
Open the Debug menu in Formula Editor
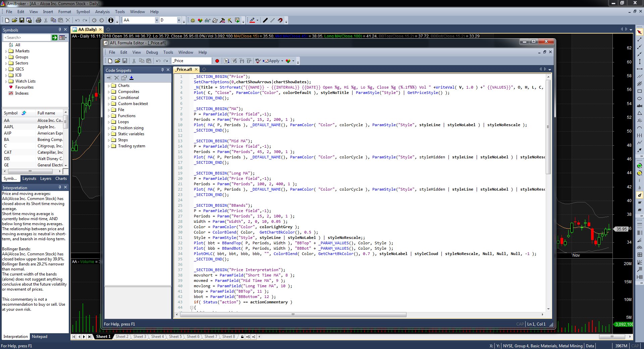pos(152,52)
